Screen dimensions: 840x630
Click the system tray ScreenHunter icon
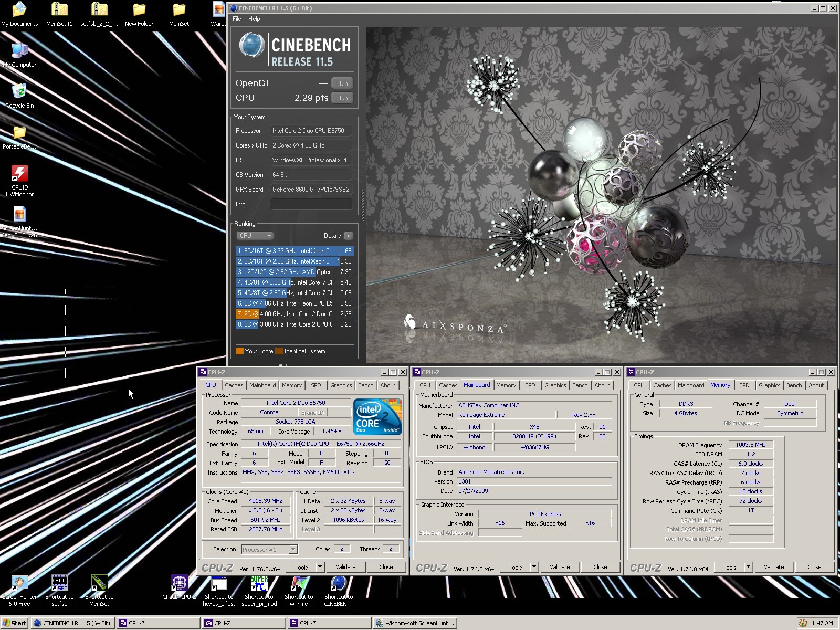click(x=803, y=623)
